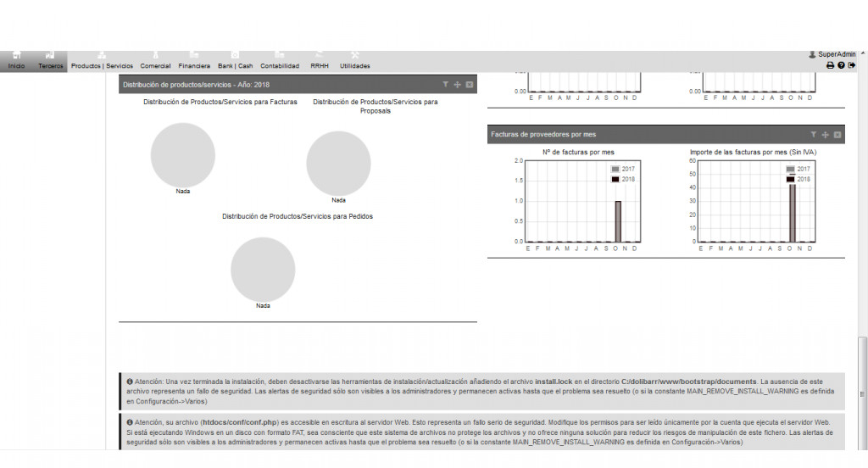This screenshot has width=868, height=468.
Task: Click 'Importe de las facturas por mes (Sin IVA)' title
Action: 753,153
